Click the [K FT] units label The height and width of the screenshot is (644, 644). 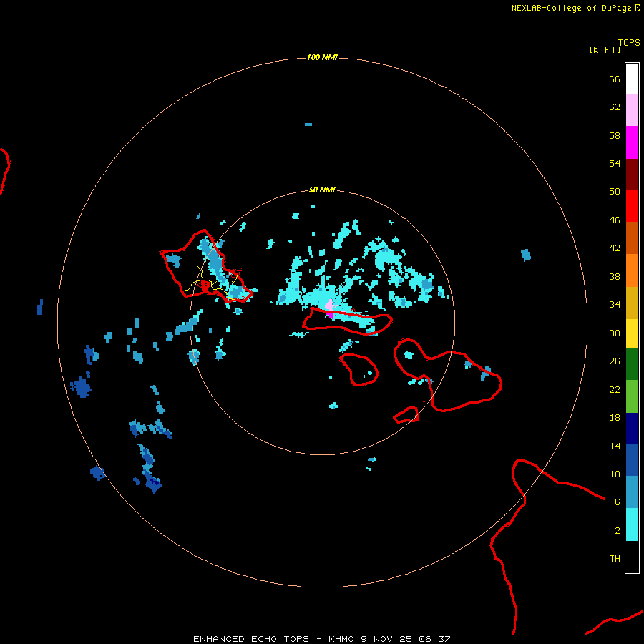605,49
